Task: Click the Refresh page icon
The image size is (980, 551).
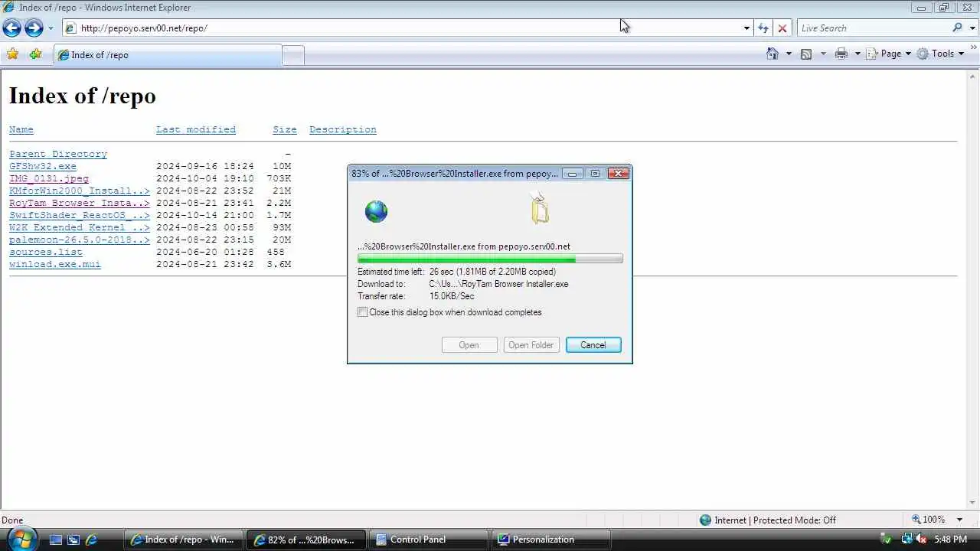Action: pos(763,28)
